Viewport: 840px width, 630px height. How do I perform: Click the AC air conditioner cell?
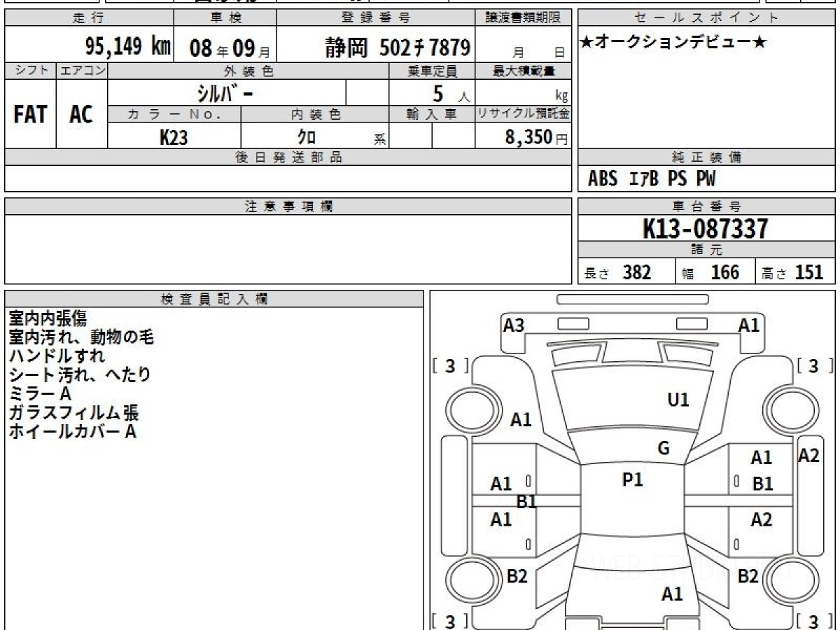81,115
